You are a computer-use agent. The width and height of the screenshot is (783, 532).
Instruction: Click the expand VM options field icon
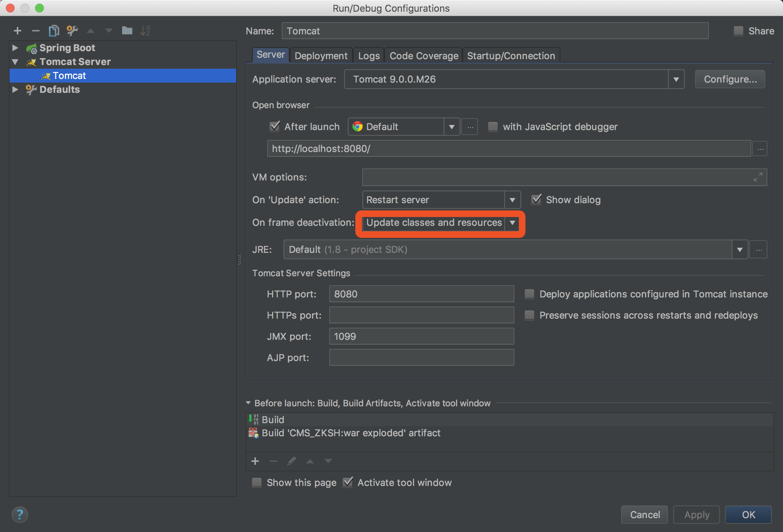[758, 177]
